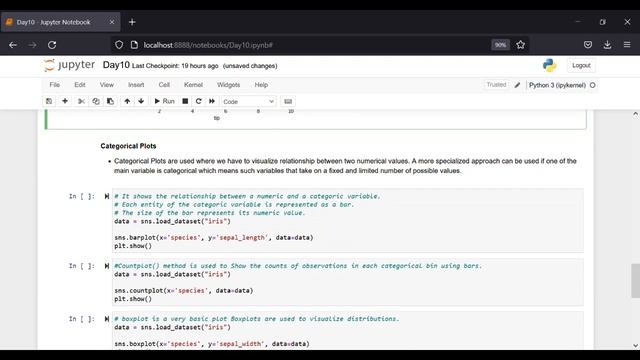The image size is (640, 360).
Task: Click the scrollbar down arrow
Action: (636, 345)
